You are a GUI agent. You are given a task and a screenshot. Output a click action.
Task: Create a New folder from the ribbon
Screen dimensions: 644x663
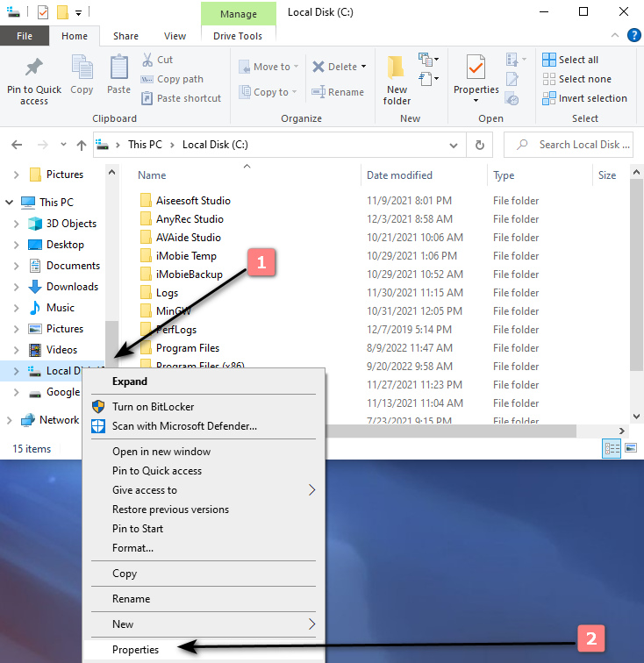pos(397,81)
